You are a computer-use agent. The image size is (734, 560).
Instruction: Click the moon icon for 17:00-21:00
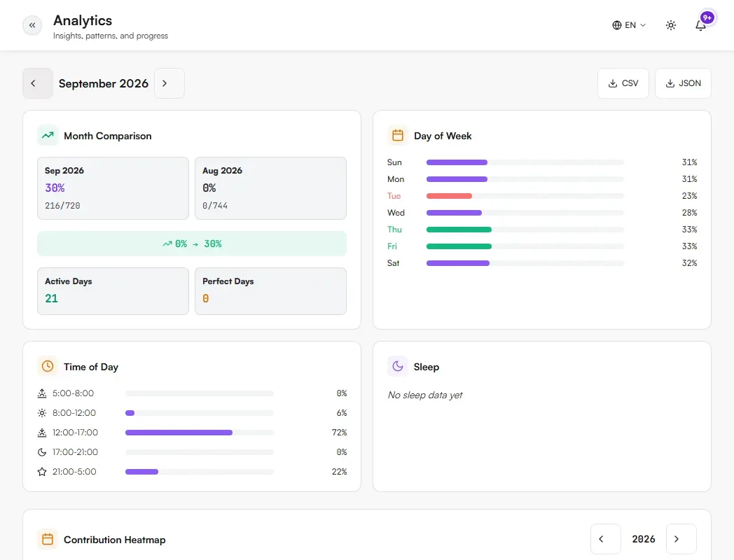tap(42, 452)
